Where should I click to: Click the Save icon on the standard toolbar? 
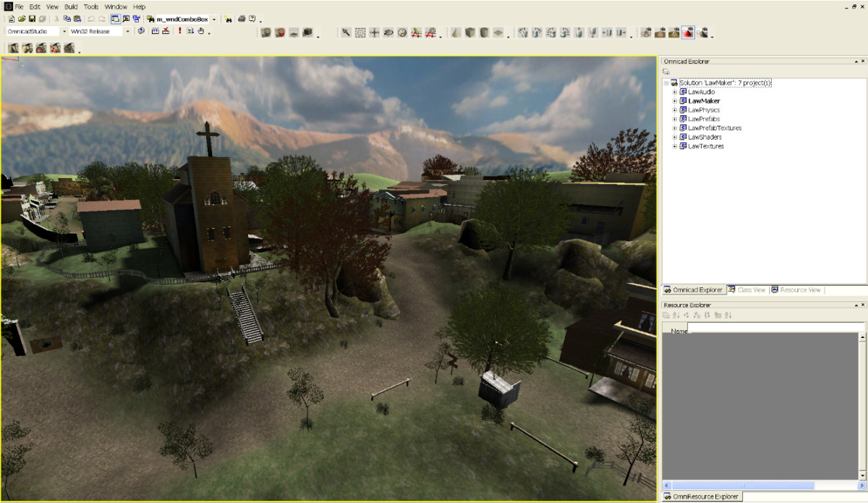point(31,19)
